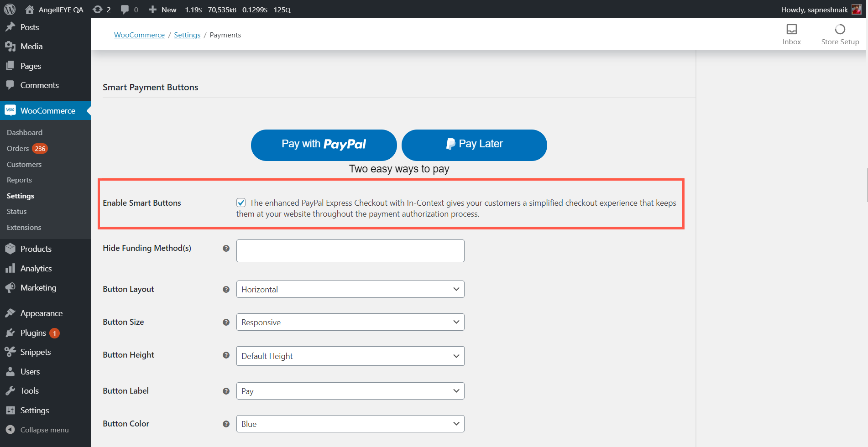This screenshot has height=447, width=868.
Task: Open the updates icon in admin bar
Action: (x=98, y=10)
